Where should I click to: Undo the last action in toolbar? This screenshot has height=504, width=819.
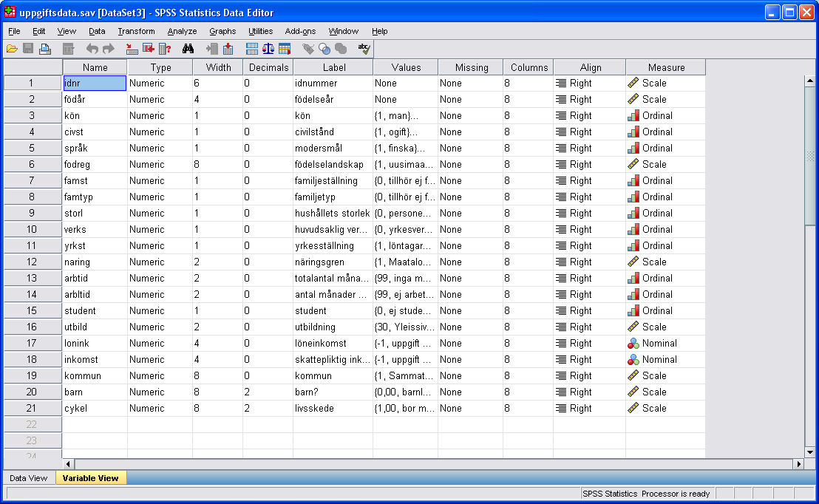[92, 49]
